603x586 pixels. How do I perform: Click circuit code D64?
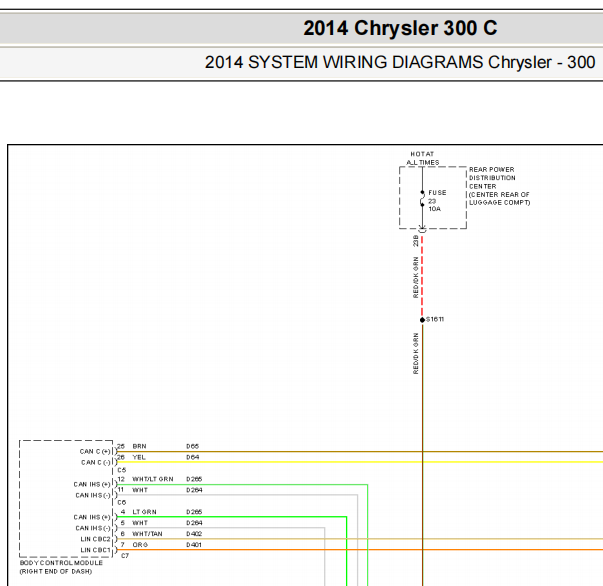(x=193, y=457)
